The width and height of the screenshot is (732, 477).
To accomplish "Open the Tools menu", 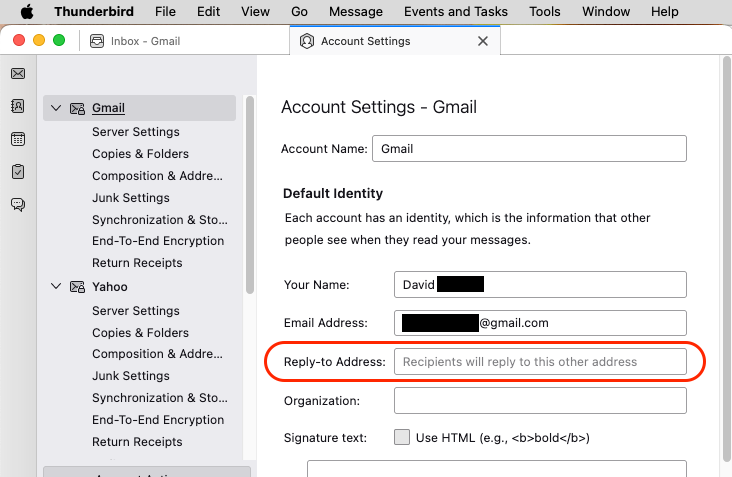I will 544,11.
